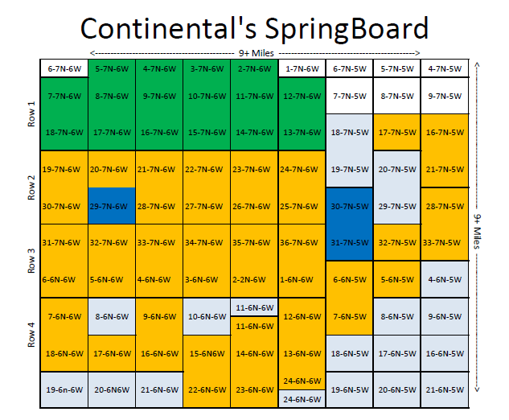Click the orange 7-6N-5W cell
Viewport: 509px width, 420px height.
350,317
